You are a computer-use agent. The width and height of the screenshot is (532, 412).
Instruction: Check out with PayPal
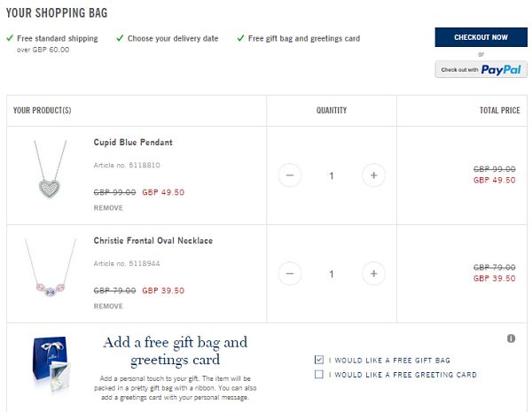(x=481, y=69)
